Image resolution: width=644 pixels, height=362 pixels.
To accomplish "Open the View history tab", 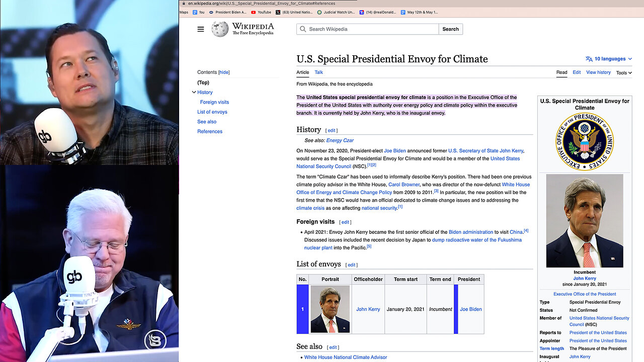I will coord(598,72).
